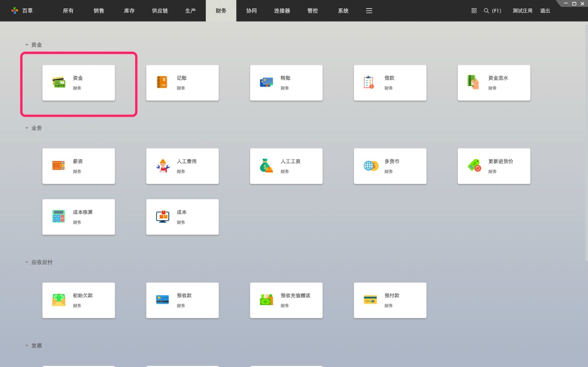
Task: Switch to the 连接器 tab
Action: pyautogui.click(x=282, y=10)
